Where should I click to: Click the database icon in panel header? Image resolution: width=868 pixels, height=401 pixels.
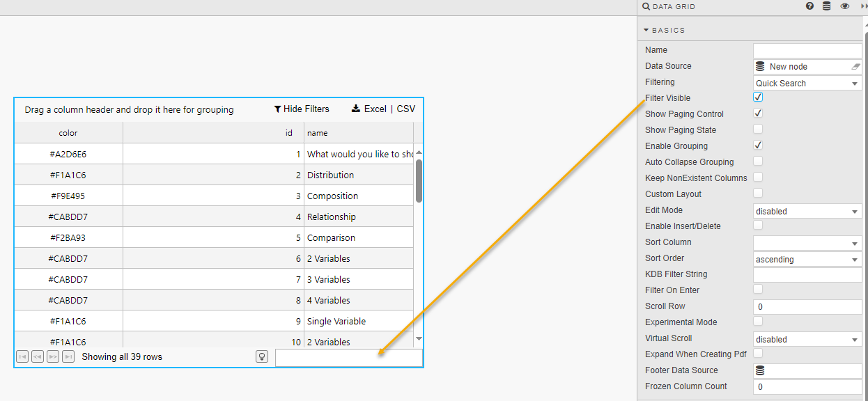[x=827, y=6]
